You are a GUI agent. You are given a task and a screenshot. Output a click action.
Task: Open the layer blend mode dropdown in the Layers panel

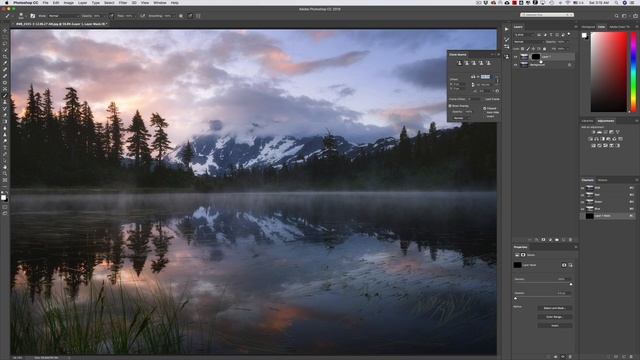pyautogui.click(x=529, y=42)
